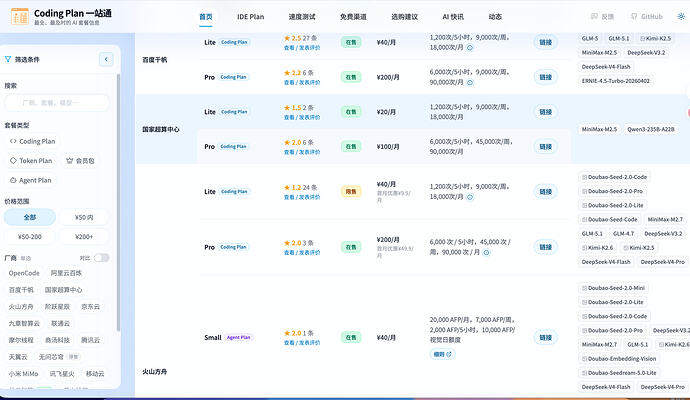Image resolution: width=690 pixels, height=400 pixels.
Task: Click the sidebar vertical scrollbar
Action: [x=118, y=202]
